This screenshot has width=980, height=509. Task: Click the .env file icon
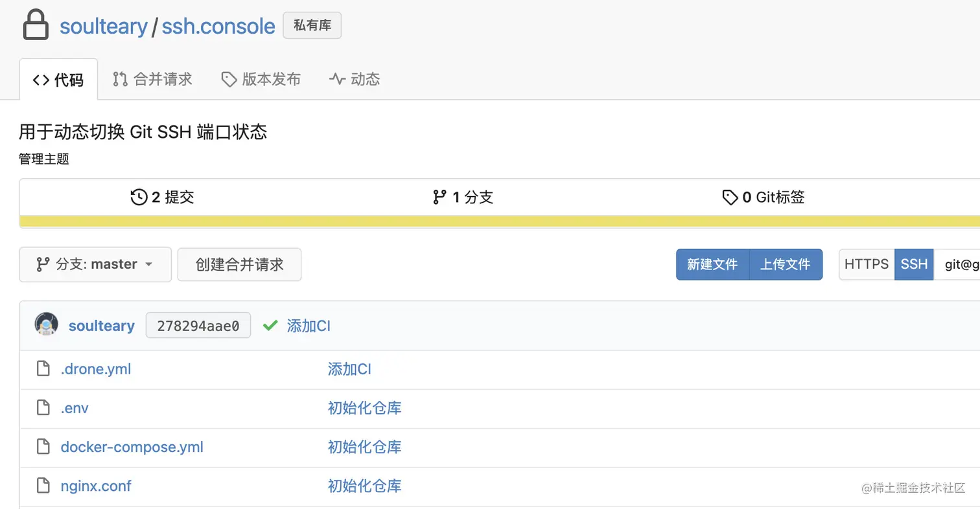point(43,408)
